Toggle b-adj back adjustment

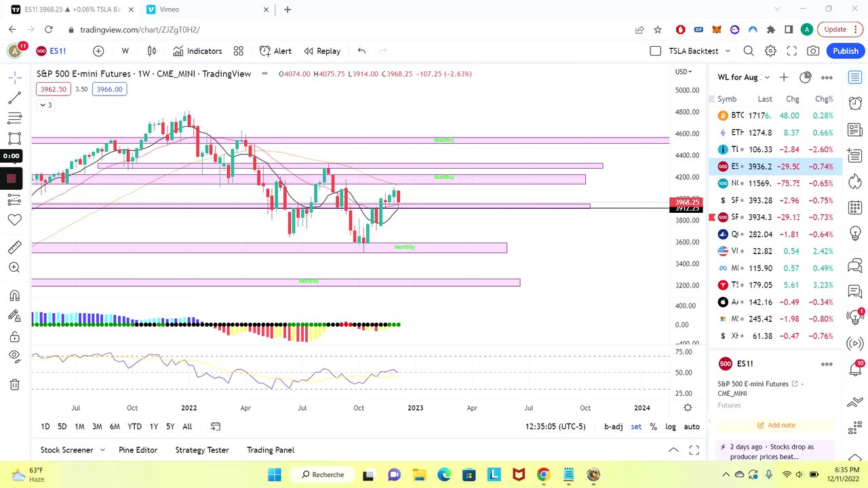pos(614,426)
